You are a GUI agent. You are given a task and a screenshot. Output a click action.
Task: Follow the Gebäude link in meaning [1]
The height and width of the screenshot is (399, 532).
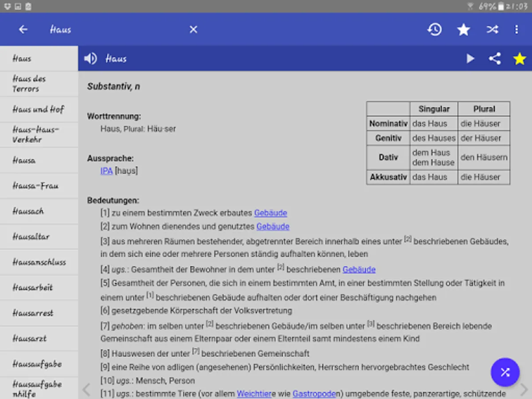click(x=270, y=213)
